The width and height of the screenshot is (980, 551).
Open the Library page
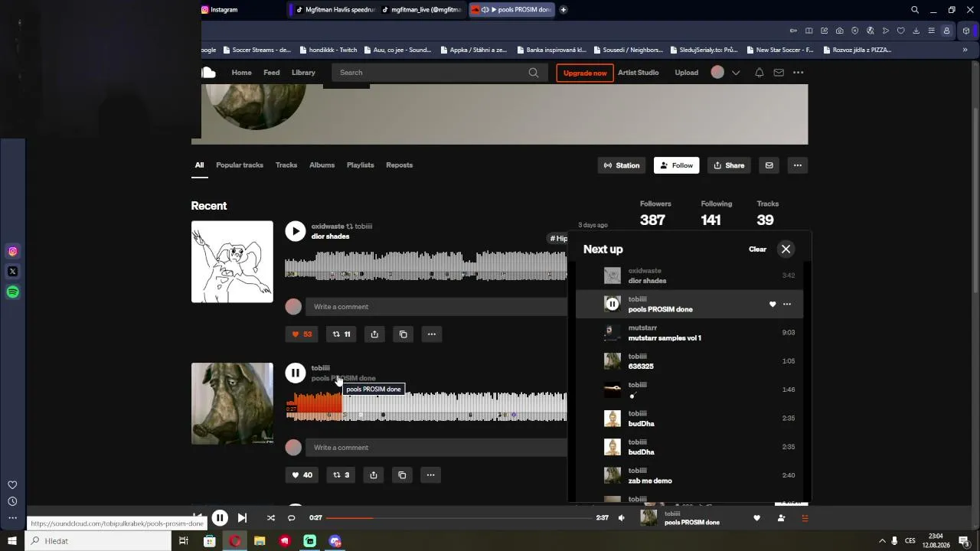[304, 73]
